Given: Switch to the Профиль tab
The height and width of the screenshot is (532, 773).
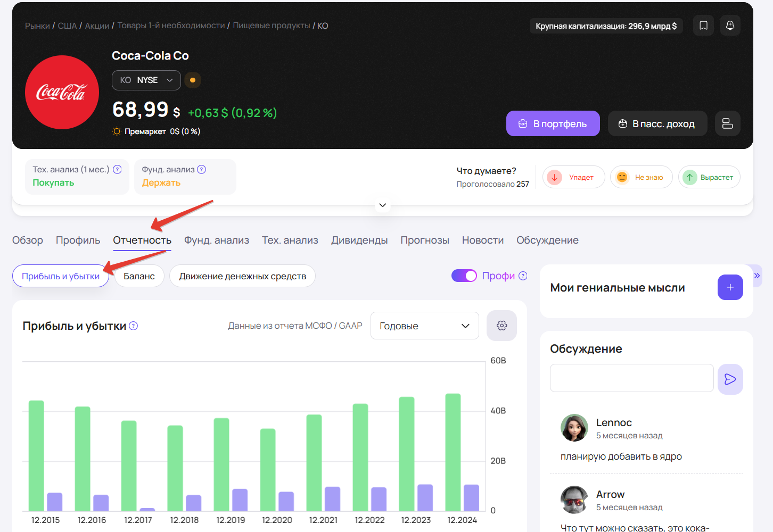Looking at the screenshot, I should coord(78,240).
